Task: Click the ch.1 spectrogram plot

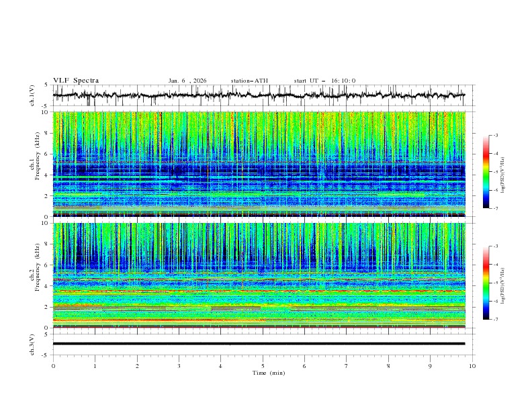Action: (x=259, y=164)
